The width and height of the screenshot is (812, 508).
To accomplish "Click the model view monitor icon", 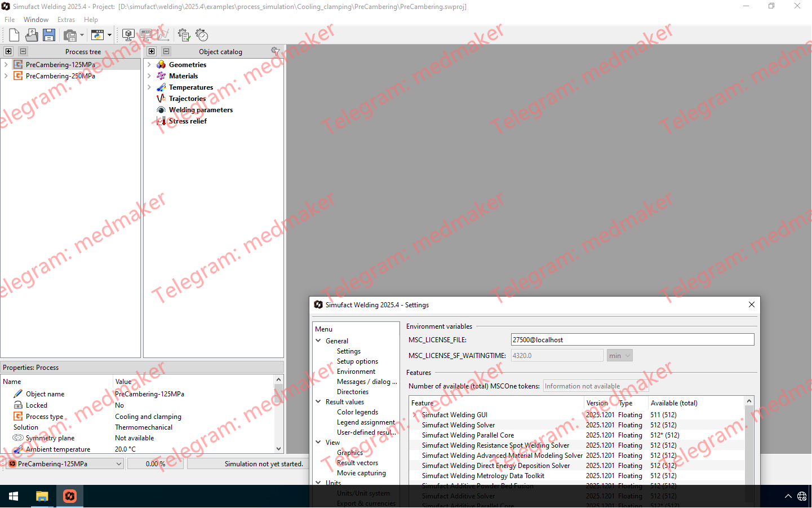I will click(x=128, y=35).
